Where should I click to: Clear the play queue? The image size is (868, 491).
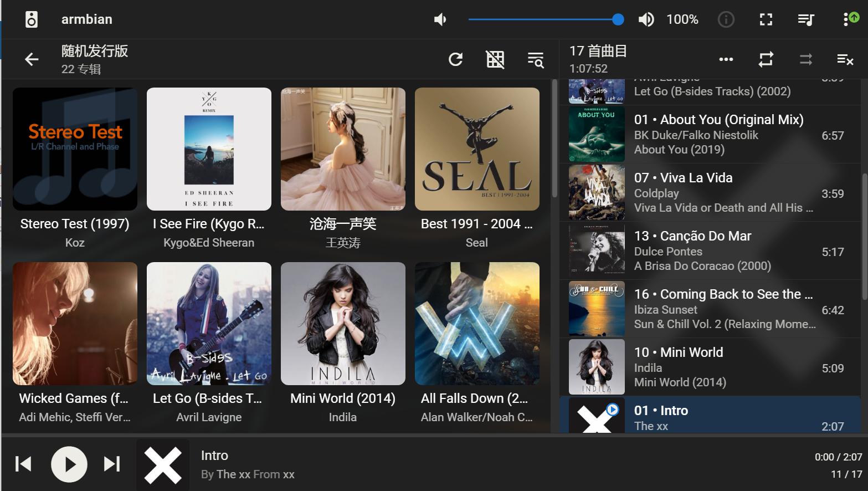845,59
